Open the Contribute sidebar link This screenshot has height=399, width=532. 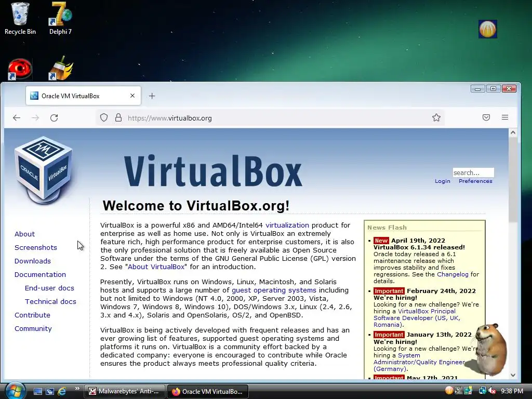coord(32,315)
